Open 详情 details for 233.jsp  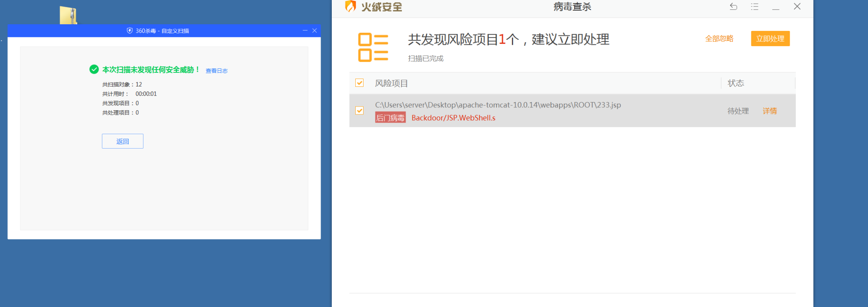769,111
